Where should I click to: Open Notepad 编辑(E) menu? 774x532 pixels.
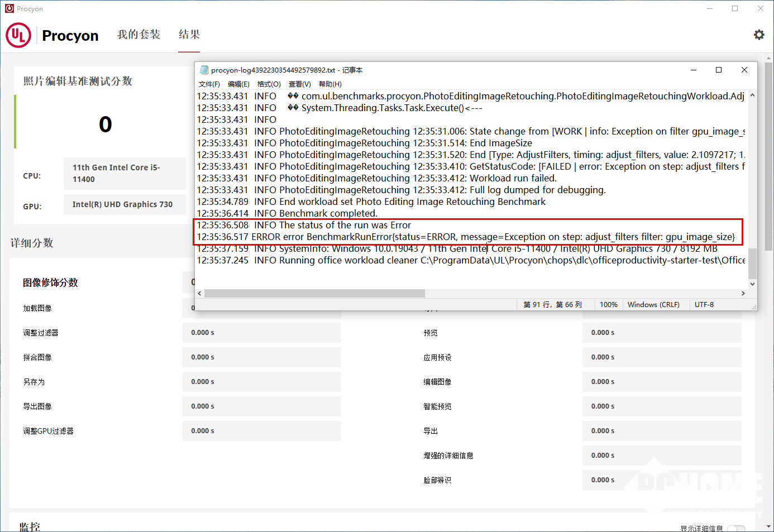(238, 84)
